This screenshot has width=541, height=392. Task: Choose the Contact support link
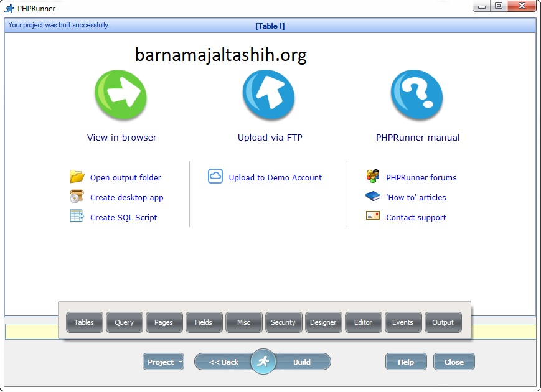[x=416, y=218]
